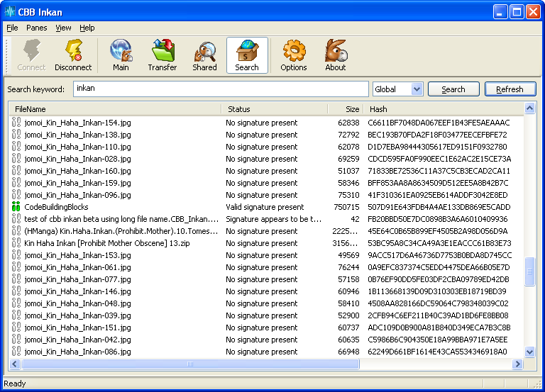Click the window resize grip corner

[537, 384]
